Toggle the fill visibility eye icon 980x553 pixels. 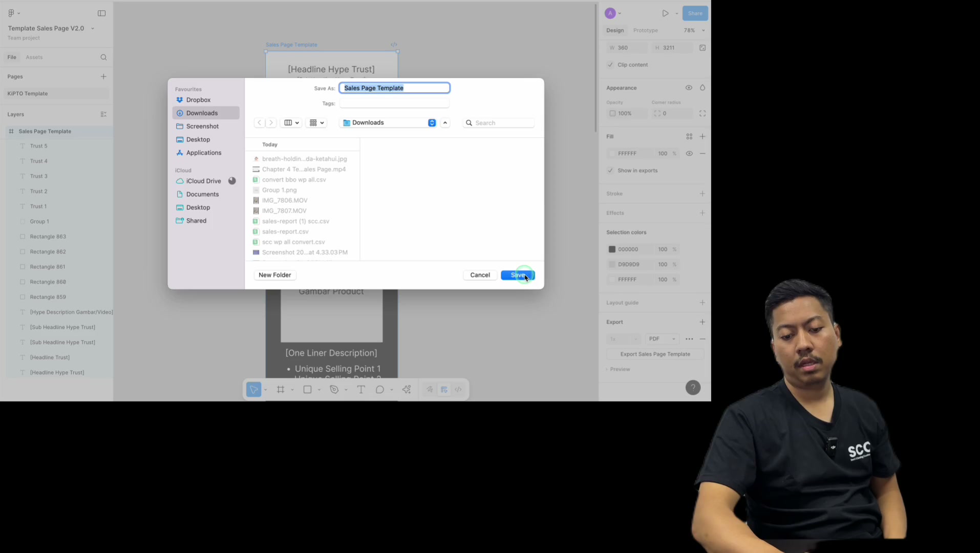tap(689, 154)
